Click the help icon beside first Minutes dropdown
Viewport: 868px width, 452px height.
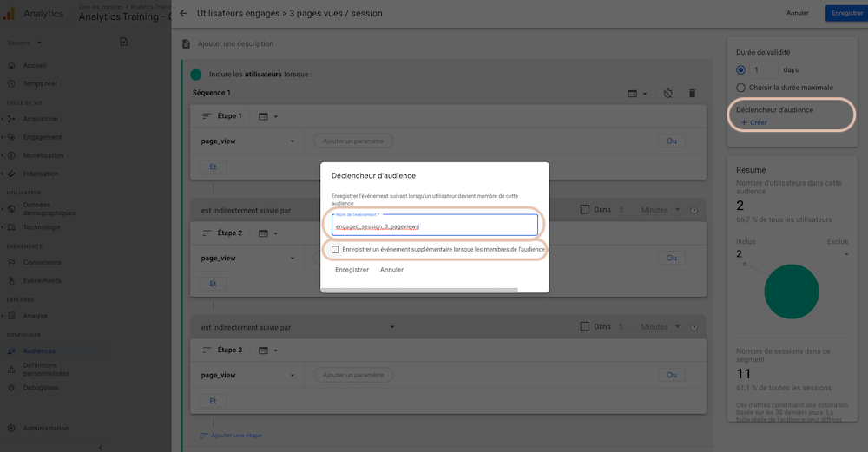click(694, 210)
